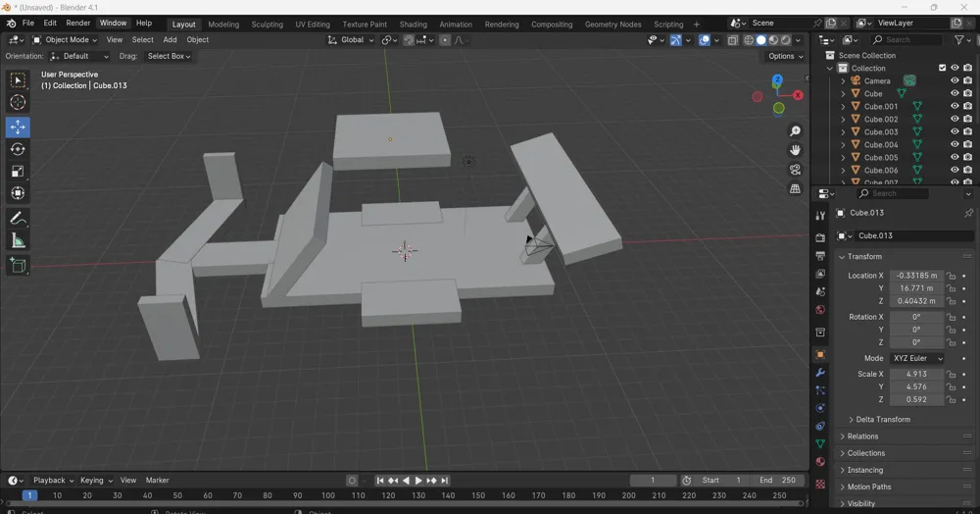Select the Move tool in toolbar
This screenshot has height=514, width=980.
click(x=18, y=128)
